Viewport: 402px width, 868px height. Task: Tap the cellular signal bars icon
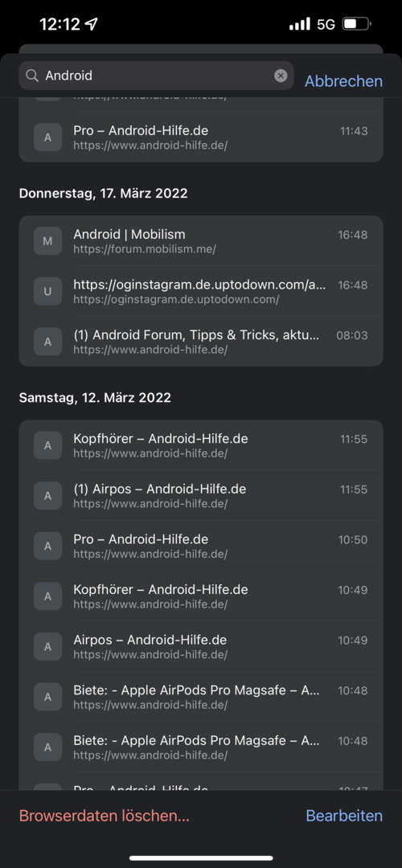click(x=300, y=24)
